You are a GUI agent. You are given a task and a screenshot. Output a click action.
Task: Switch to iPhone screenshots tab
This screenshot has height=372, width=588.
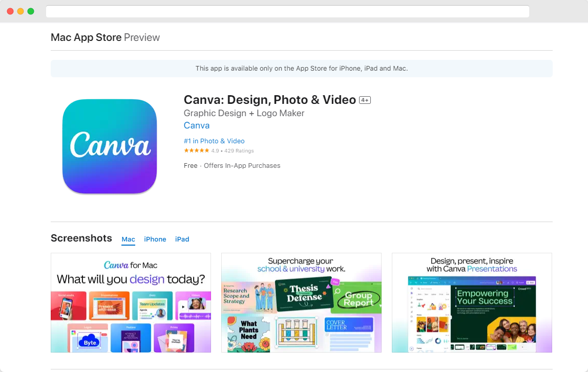[155, 239]
